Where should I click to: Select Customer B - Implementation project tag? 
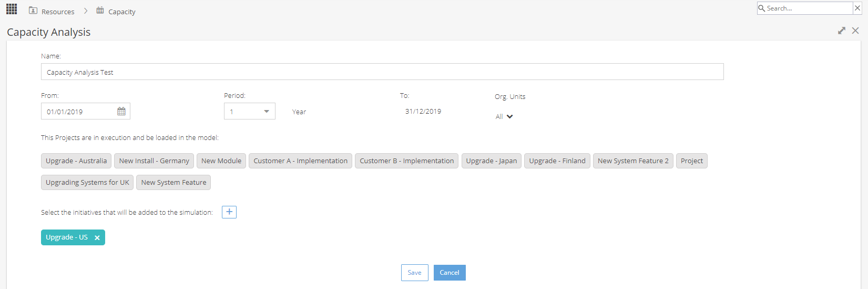pos(407,161)
